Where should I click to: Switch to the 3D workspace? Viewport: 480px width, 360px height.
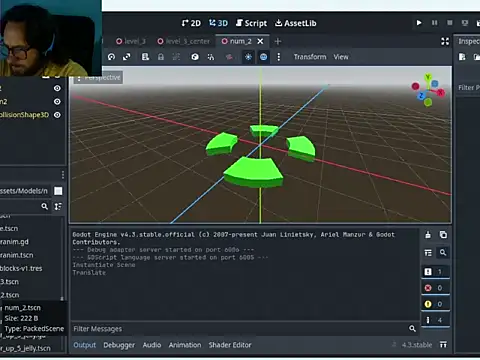pos(218,23)
